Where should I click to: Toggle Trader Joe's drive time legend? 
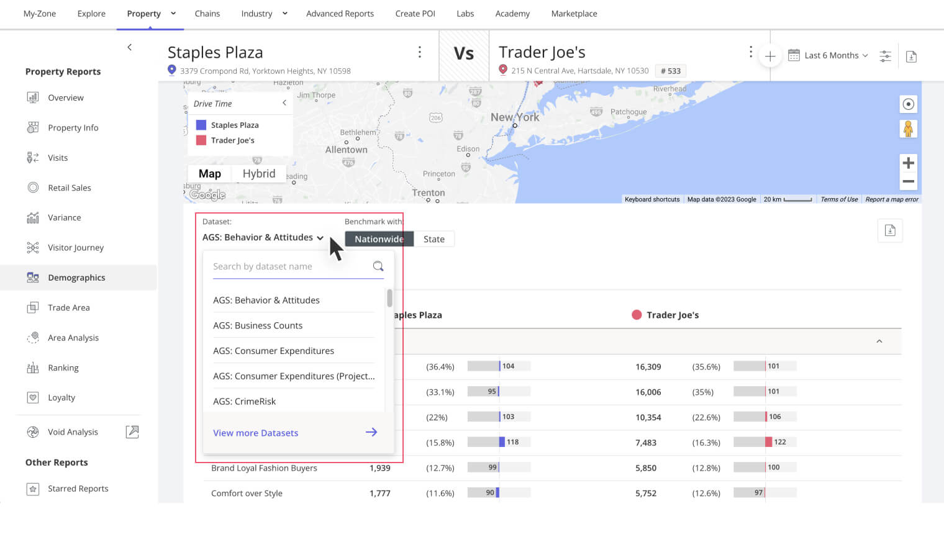pos(225,140)
